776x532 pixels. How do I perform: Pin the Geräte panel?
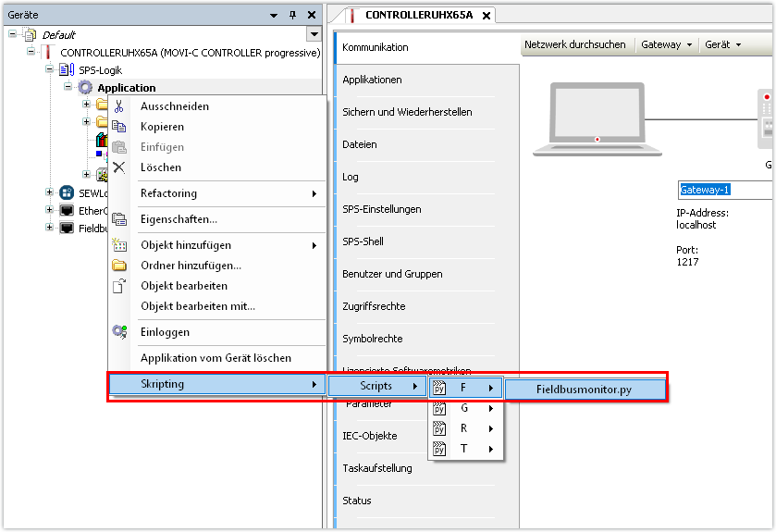[292, 15]
